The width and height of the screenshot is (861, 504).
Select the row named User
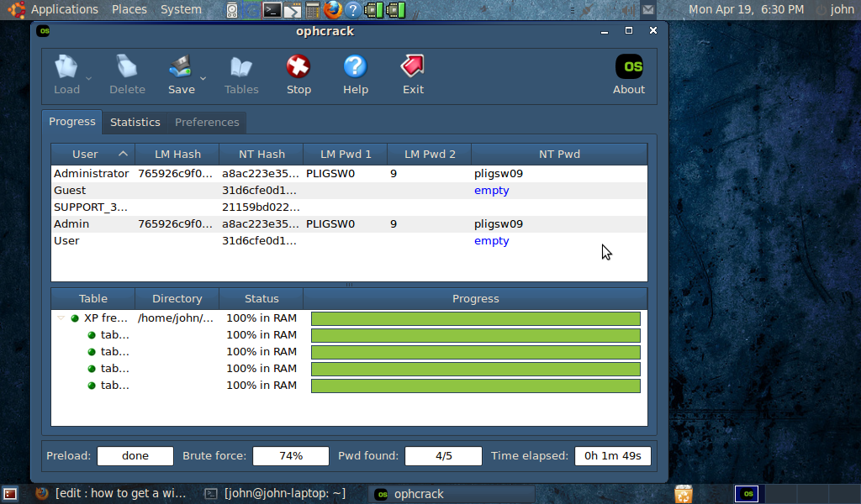[349, 241]
